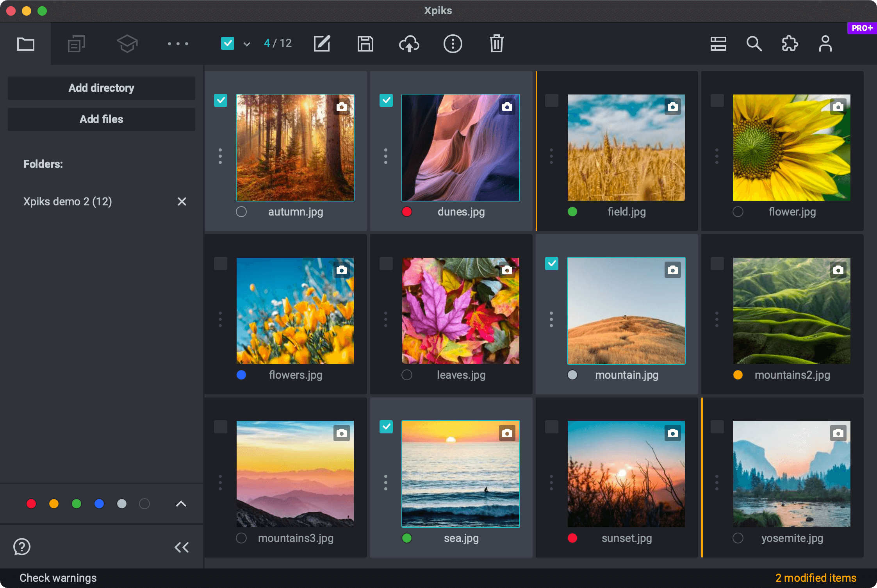Click the save floppy disk icon
The width and height of the screenshot is (877, 588).
tap(365, 44)
